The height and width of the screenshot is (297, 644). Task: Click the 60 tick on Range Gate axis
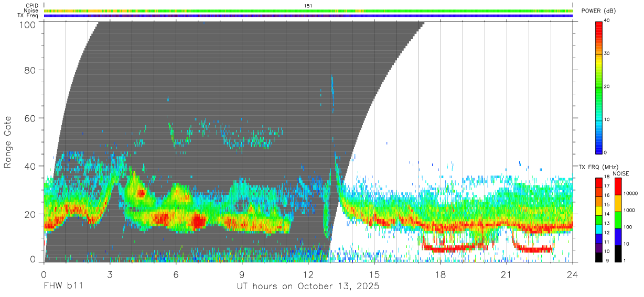(x=30, y=118)
